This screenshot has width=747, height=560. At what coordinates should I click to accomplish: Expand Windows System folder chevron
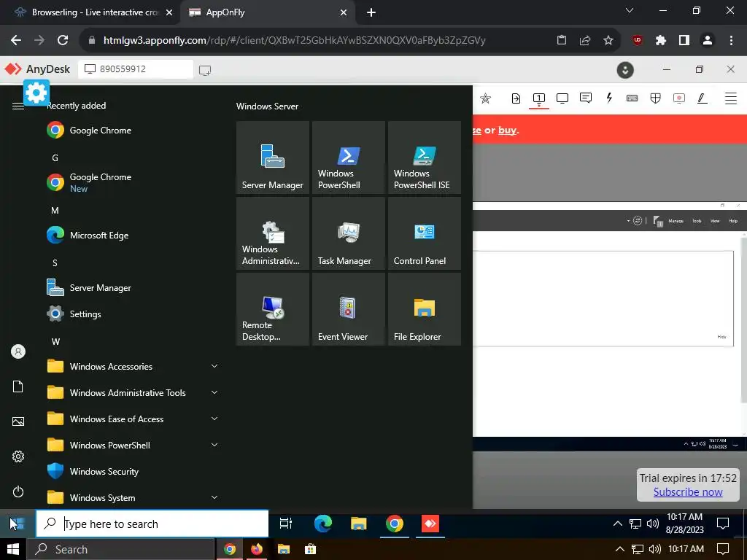pos(214,497)
